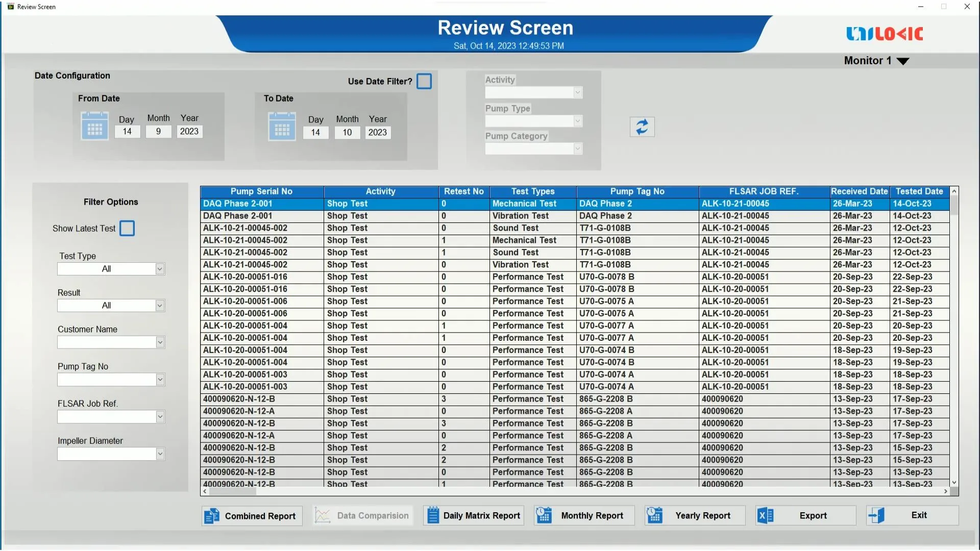Click the Yearly Report calendar icon
Screen dimensions: 980x551
coord(654,515)
